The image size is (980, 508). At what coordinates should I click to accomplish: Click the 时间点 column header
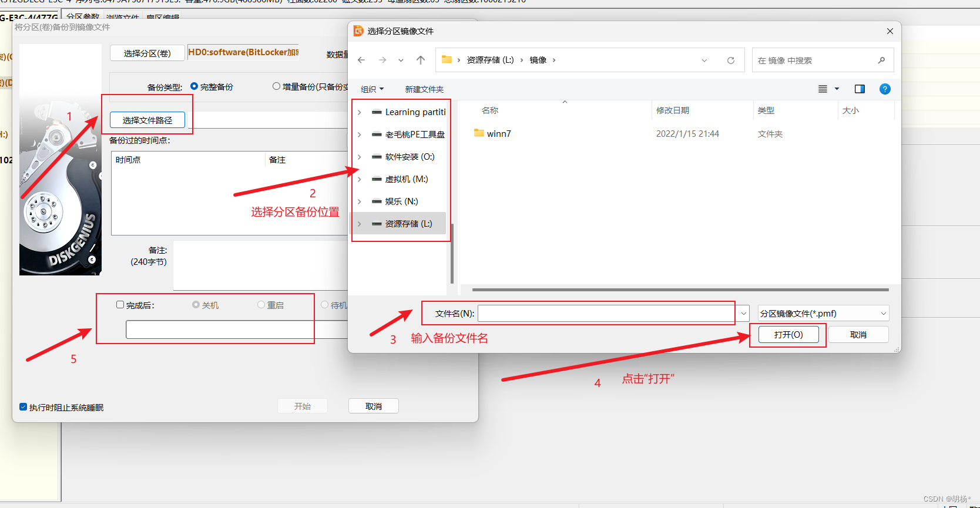188,160
